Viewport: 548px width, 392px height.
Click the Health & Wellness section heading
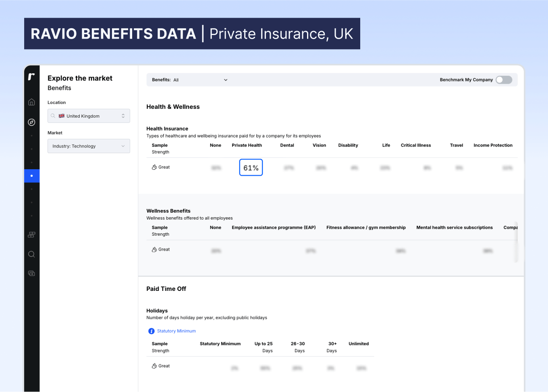coord(173,107)
